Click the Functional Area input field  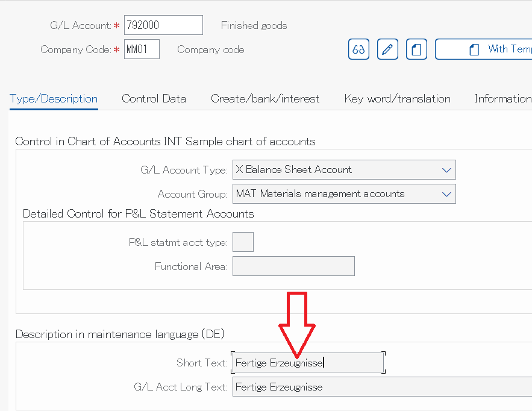click(x=293, y=266)
